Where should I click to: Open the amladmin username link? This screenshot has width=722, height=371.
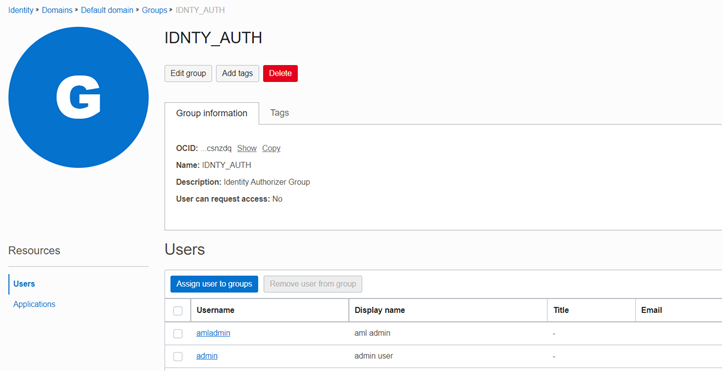[x=213, y=333]
